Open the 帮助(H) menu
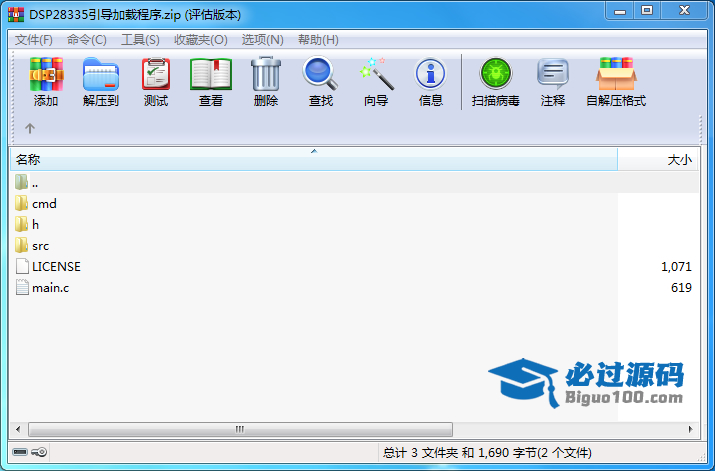 (318, 40)
